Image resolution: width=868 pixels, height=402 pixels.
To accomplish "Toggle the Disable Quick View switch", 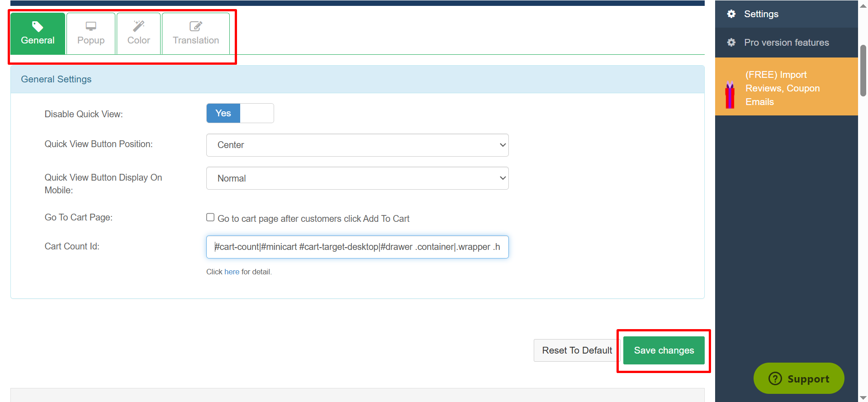I will click(x=240, y=113).
